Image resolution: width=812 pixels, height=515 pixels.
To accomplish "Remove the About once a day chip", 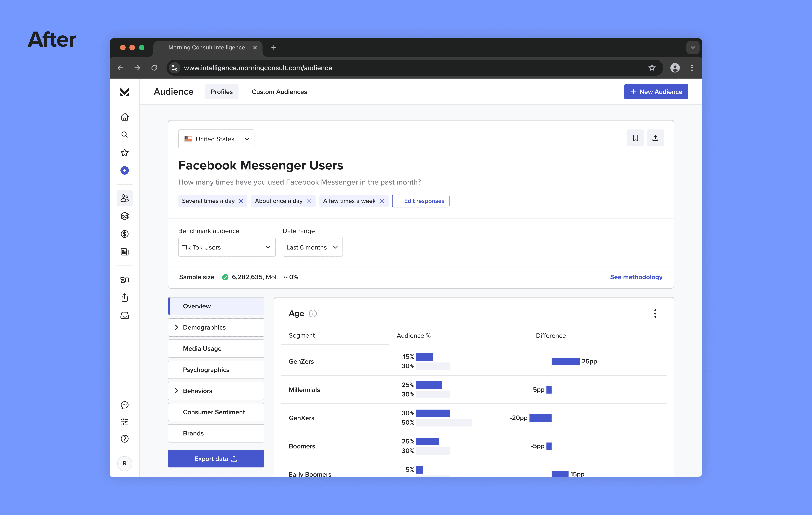I will tap(309, 201).
